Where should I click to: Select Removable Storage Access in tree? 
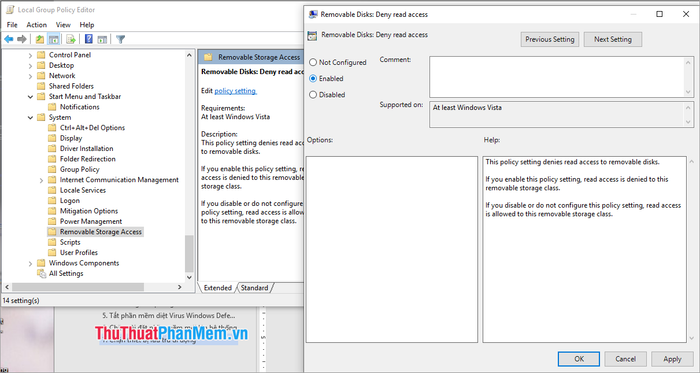(x=100, y=232)
